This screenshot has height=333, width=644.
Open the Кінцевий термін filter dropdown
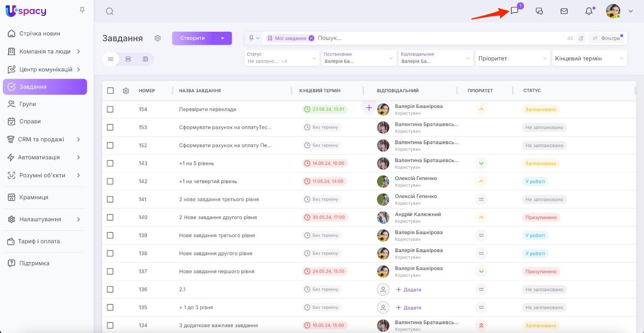coord(589,58)
